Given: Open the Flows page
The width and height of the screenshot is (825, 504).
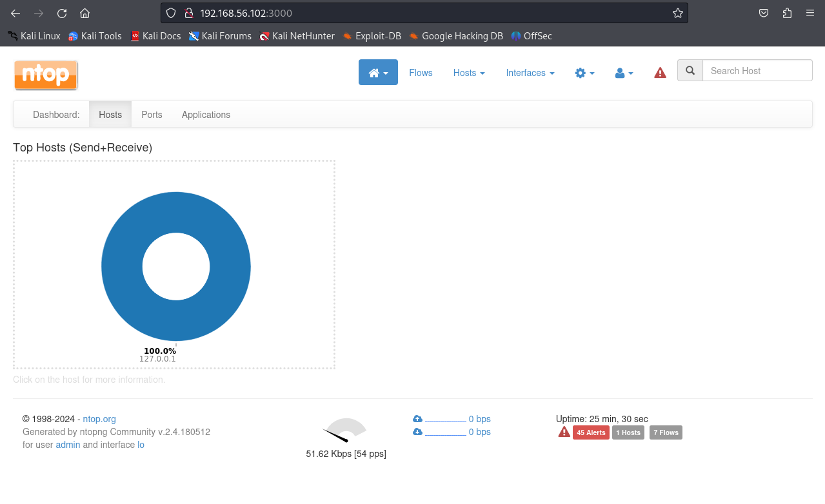Looking at the screenshot, I should point(421,73).
